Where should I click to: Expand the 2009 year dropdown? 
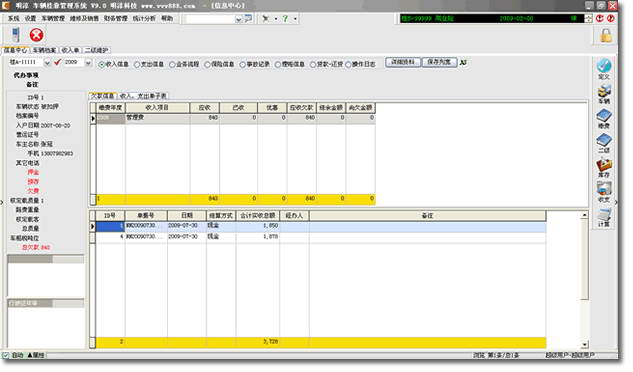(x=88, y=63)
